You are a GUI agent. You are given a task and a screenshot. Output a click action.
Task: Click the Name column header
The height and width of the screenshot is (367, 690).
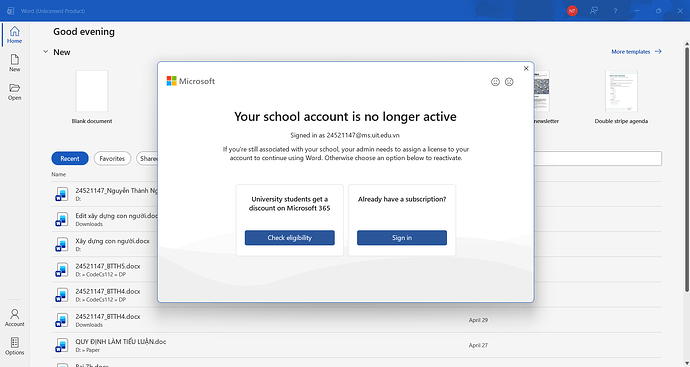pos(59,174)
